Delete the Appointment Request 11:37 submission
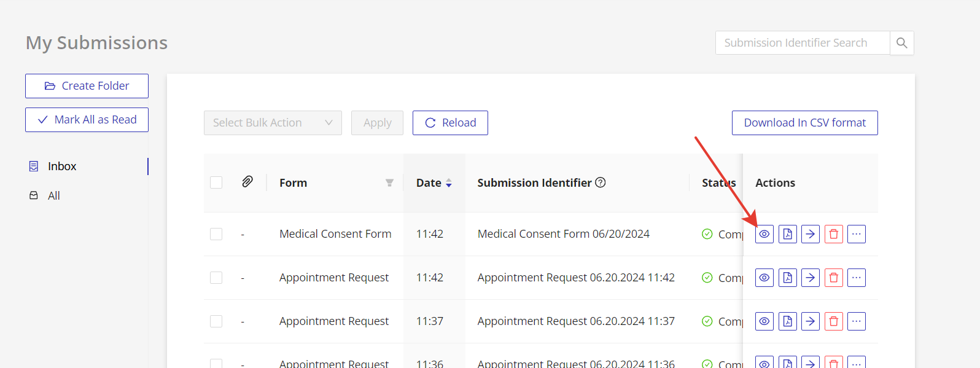Screen dimensions: 980x368 coord(833,321)
